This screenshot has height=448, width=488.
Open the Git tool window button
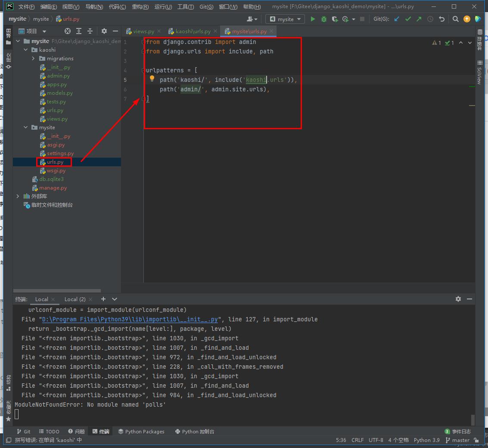(24, 432)
